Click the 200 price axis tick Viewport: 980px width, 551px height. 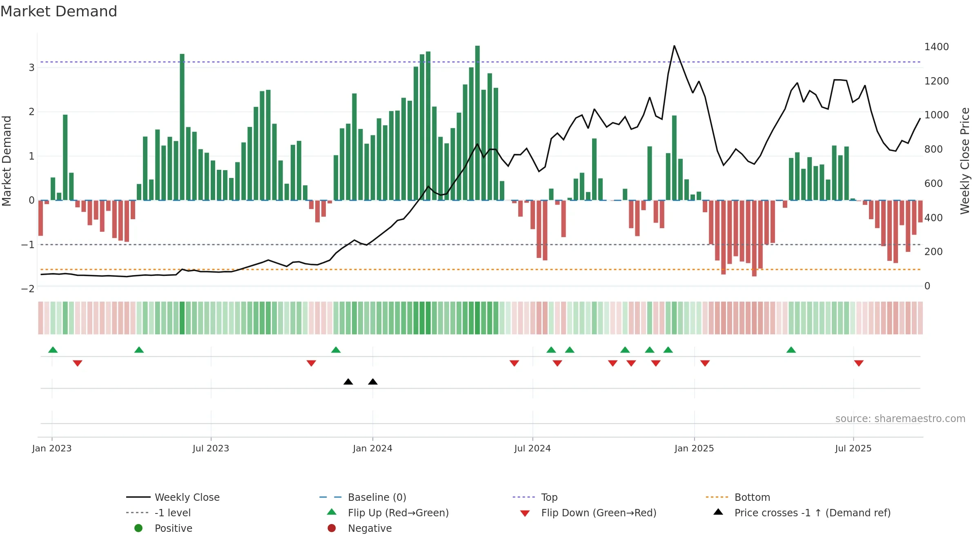(933, 252)
